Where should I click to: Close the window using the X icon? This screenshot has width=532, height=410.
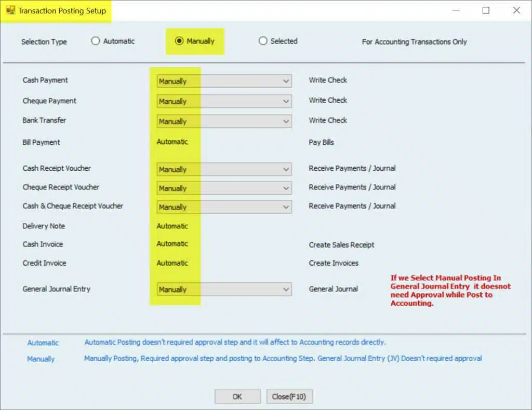pyautogui.click(x=516, y=10)
